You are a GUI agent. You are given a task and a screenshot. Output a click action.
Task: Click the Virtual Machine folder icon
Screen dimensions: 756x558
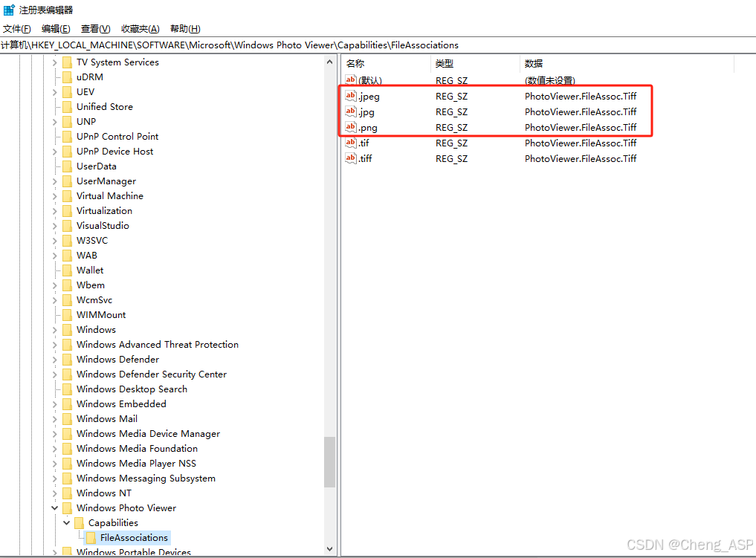pos(67,196)
